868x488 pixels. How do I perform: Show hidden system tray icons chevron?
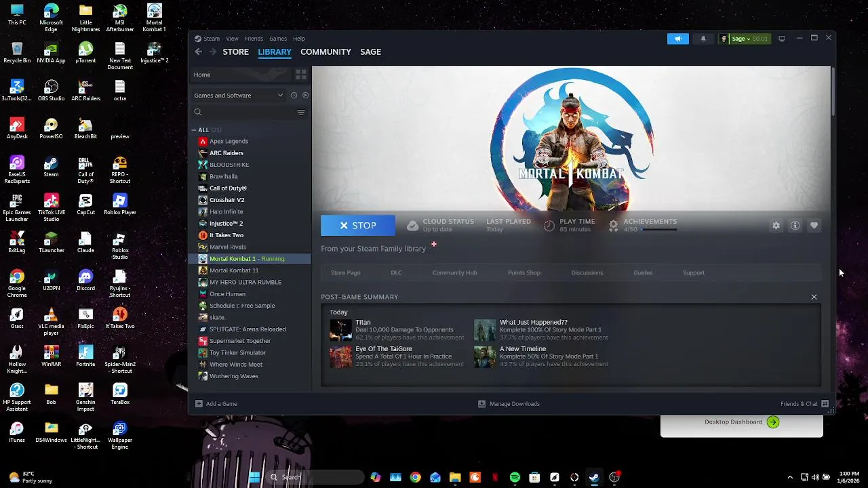coord(790,477)
